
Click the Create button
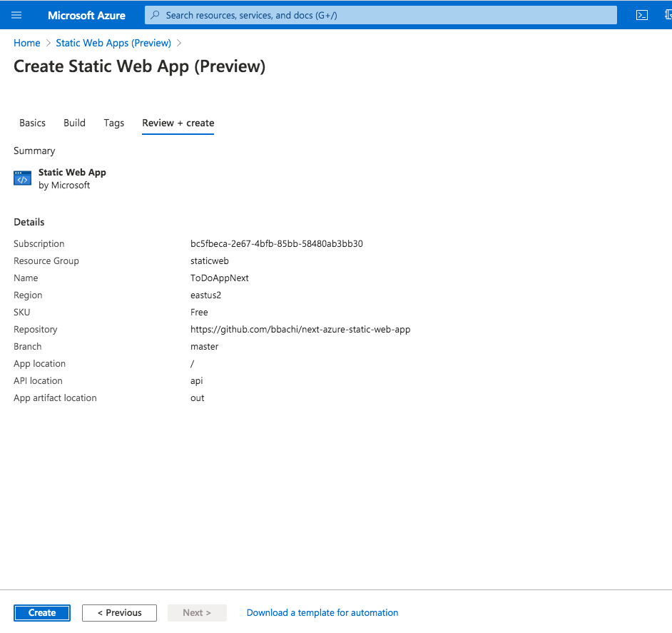42,612
